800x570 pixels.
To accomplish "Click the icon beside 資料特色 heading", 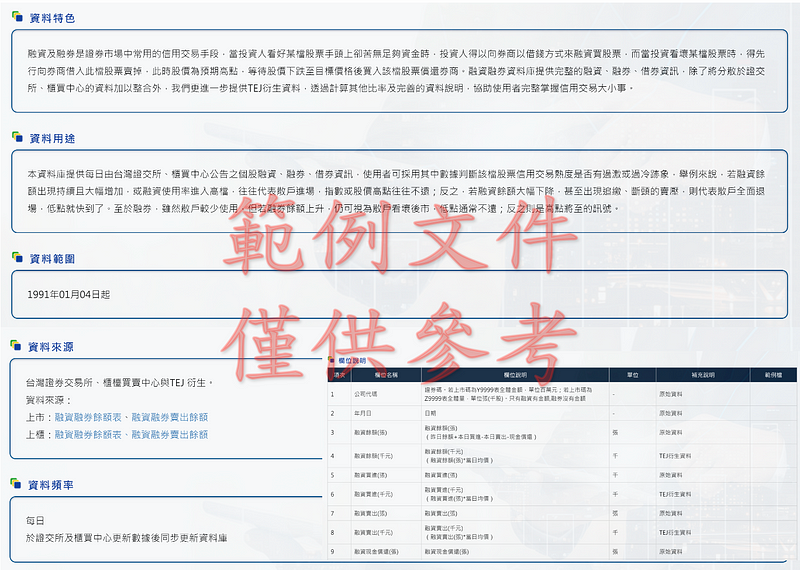I will [x=17, y=18].
